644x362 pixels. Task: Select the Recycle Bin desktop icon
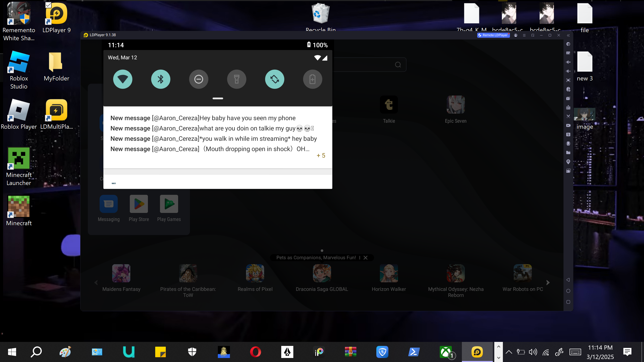coord(320,17)
